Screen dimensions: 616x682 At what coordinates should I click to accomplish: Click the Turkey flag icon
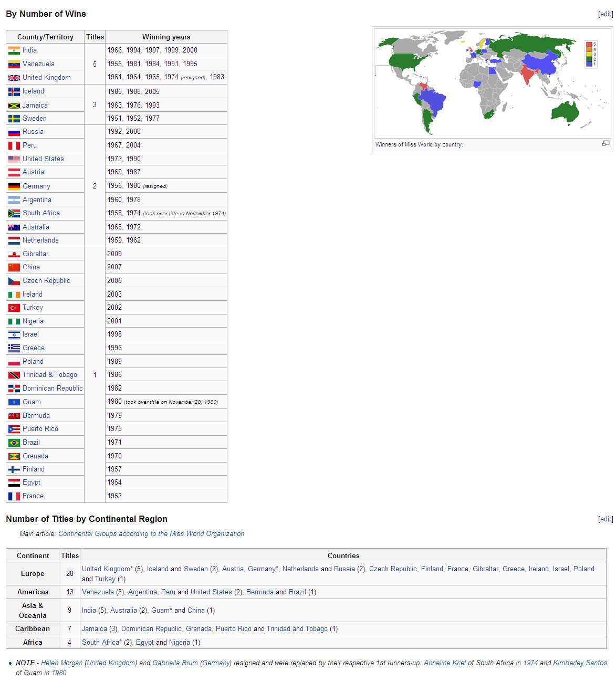coord(14,308)
